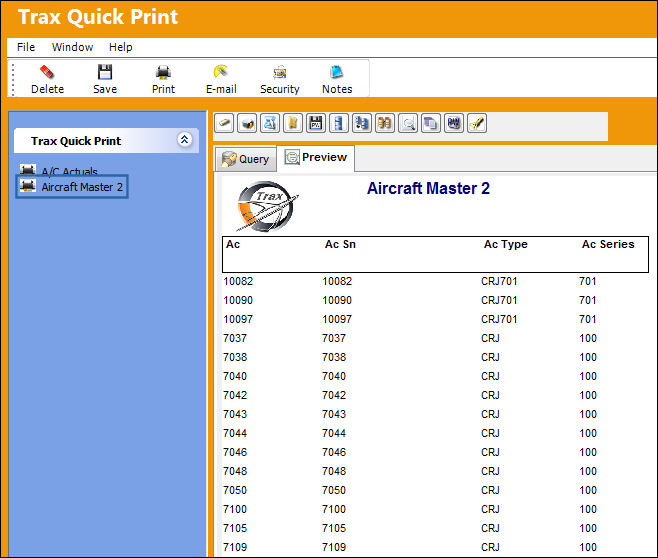
Task: Click series 100 in row 7105
Action: (x=588, y=528)
